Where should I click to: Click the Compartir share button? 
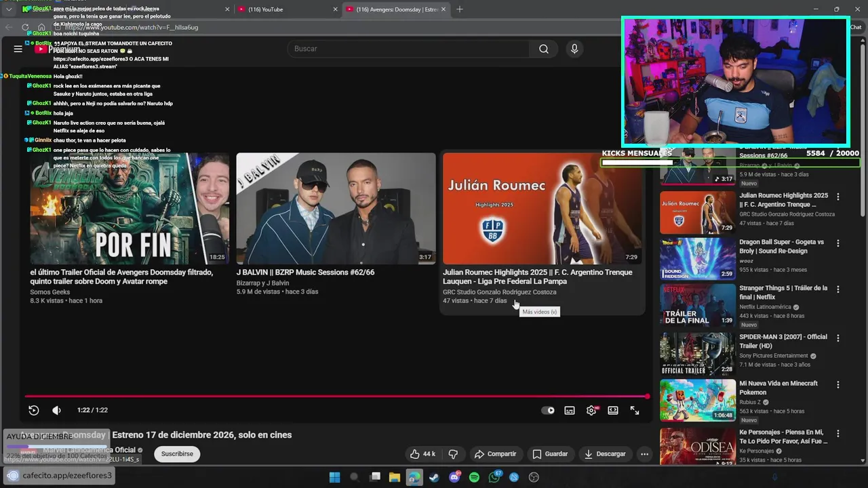coord(495,453)
